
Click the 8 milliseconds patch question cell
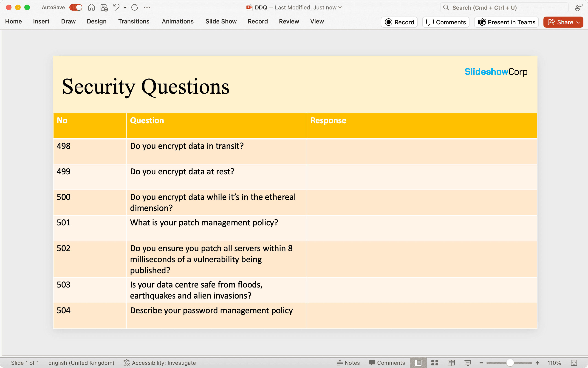pyautogui.click(x=217, y=259)
